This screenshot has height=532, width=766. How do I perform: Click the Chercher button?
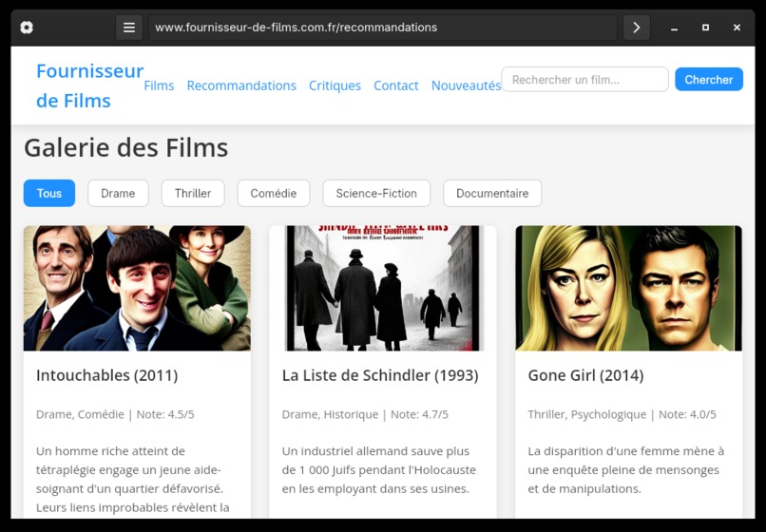coord(709,79)
